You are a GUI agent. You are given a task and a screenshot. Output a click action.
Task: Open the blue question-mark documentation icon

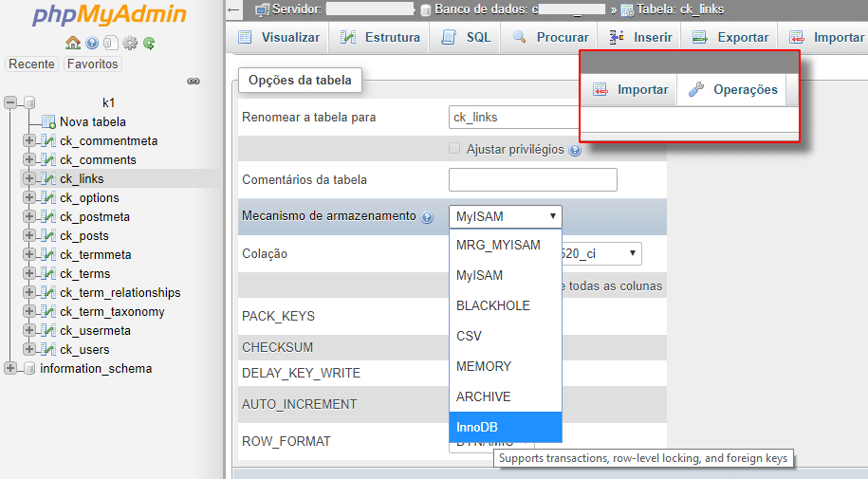click(92, 43)
